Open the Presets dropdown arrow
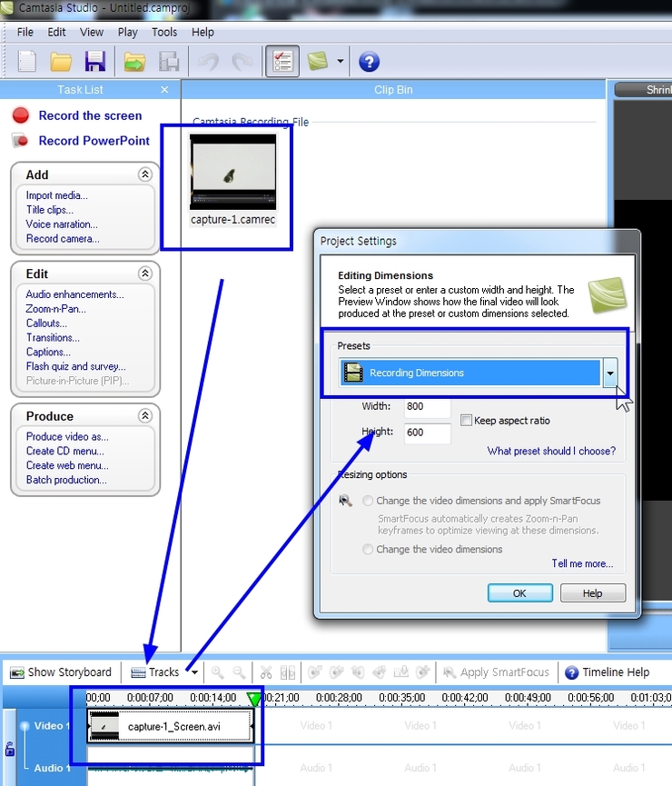Screen dimensions: 672x786 coord(610,373)
